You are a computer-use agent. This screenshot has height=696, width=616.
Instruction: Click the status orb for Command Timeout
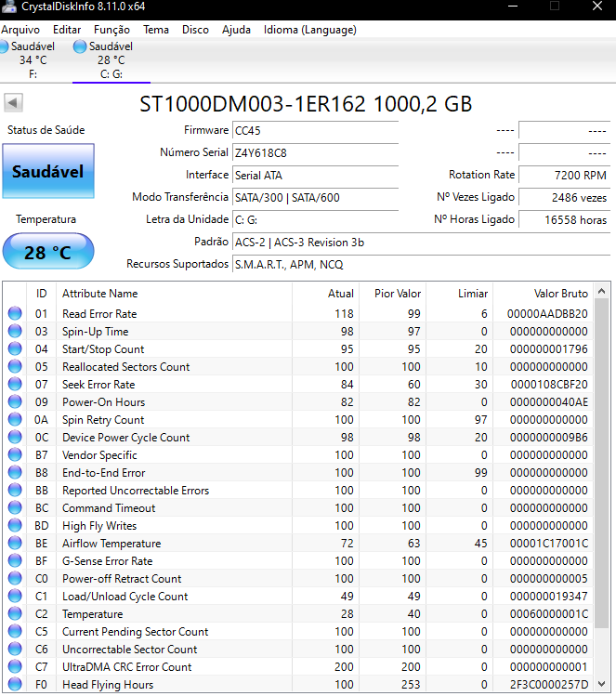pyautogui.click(x=15, y=507)
